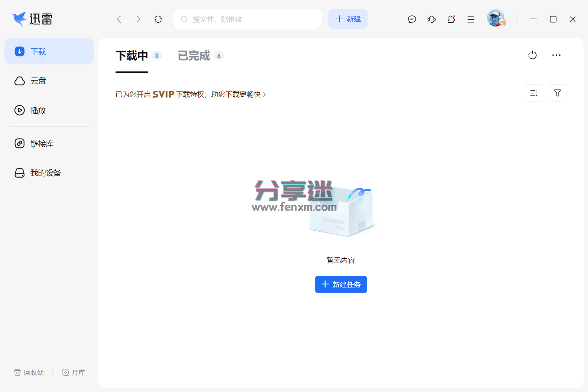Click the sort list icon

[534, 93]
